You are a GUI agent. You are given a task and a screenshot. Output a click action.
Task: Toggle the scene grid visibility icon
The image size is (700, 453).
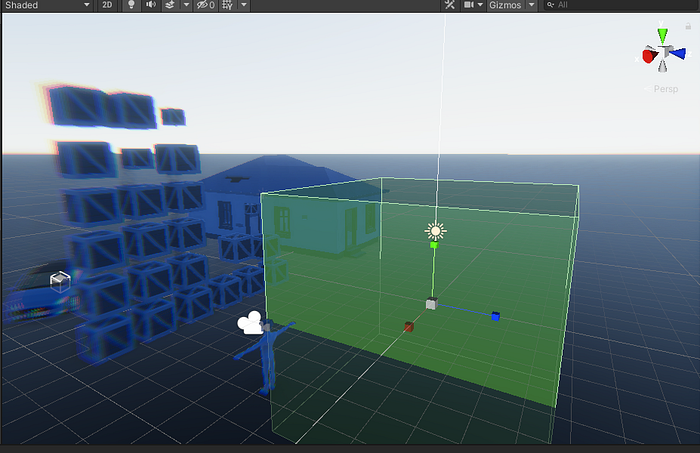(229, 5)
